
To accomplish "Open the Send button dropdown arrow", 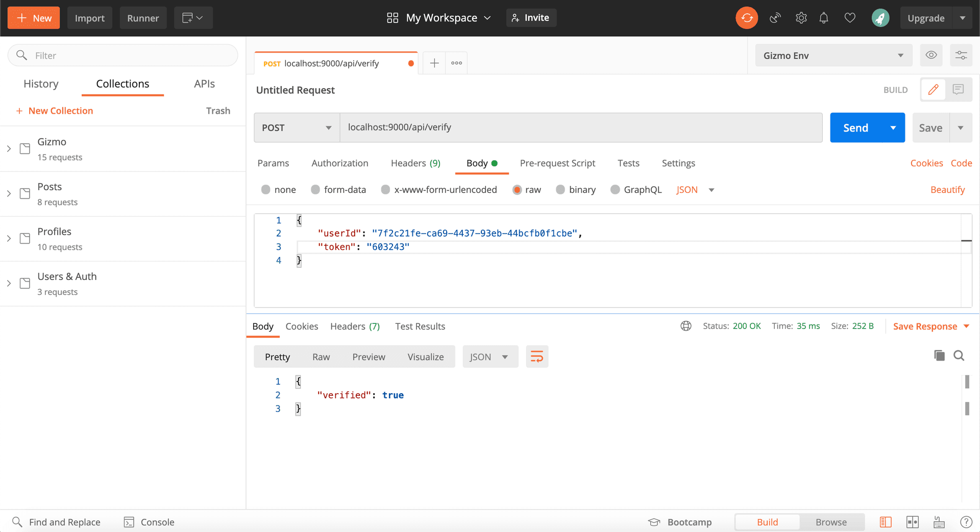I will [893, 128].
